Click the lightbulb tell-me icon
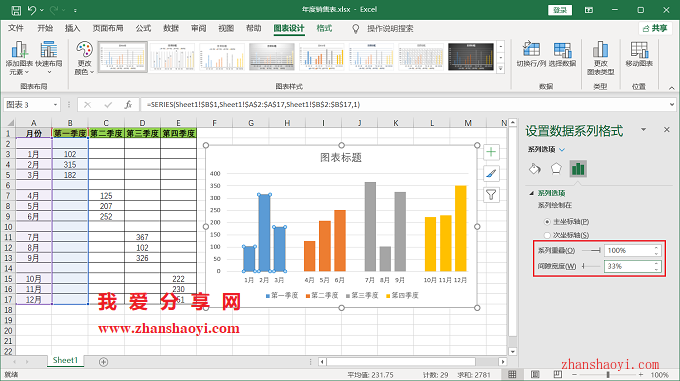Viewport: 680px width, 381px height. [x=356, y=29]
